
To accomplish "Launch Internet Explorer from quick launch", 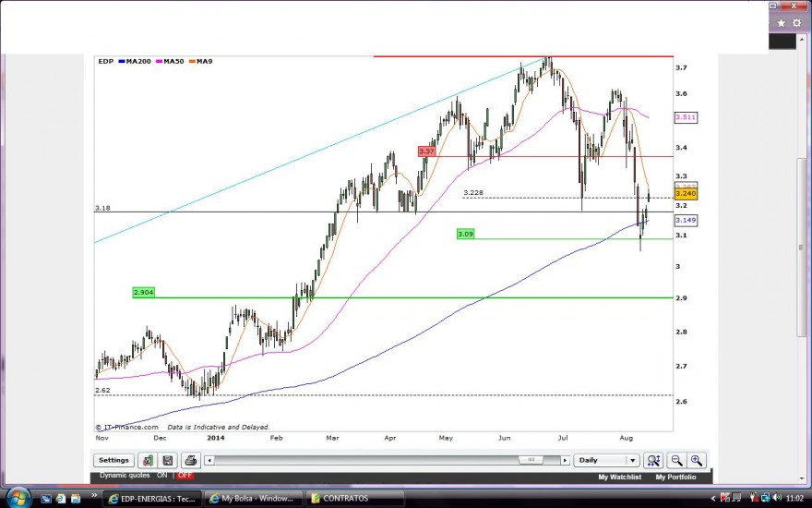I will point(61,499).
